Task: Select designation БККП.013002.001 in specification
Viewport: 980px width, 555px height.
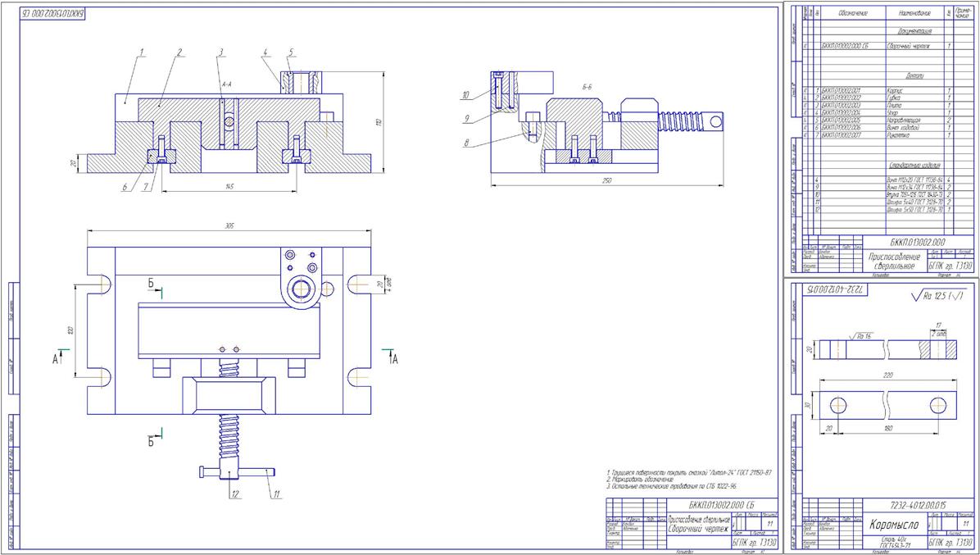Action: (x=841, y=91)
